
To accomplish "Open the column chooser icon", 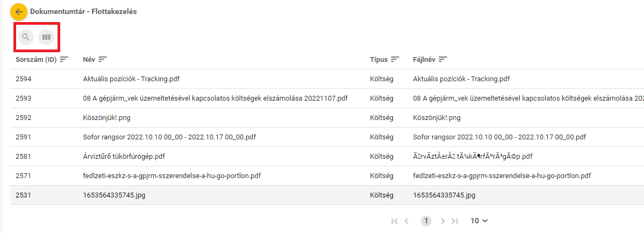I will tap(46, 37).
